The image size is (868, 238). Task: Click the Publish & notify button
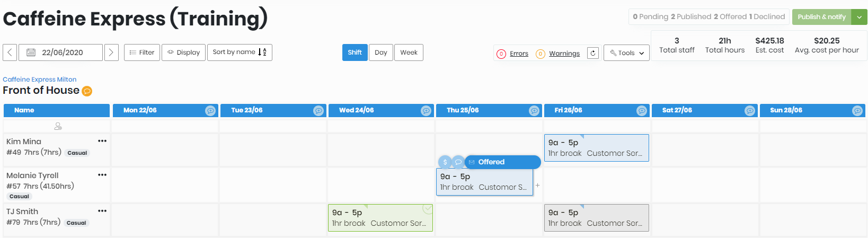click(x=821, y=17)
